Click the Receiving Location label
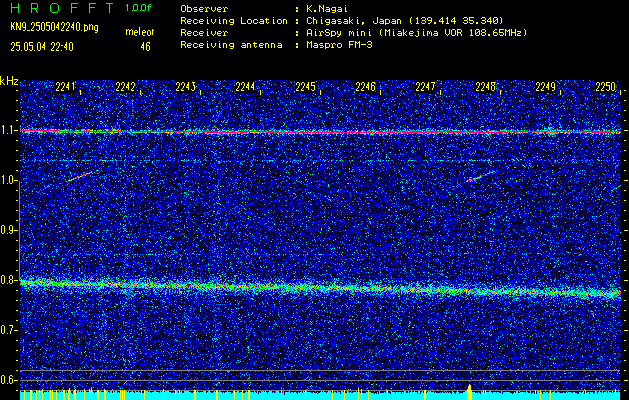 (x=234, y=21)
